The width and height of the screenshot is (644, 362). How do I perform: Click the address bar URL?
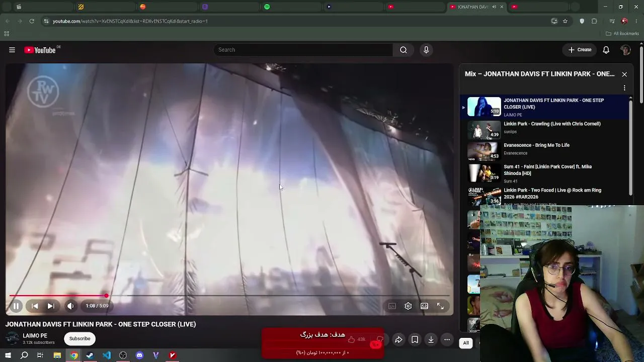click(130, 21)
